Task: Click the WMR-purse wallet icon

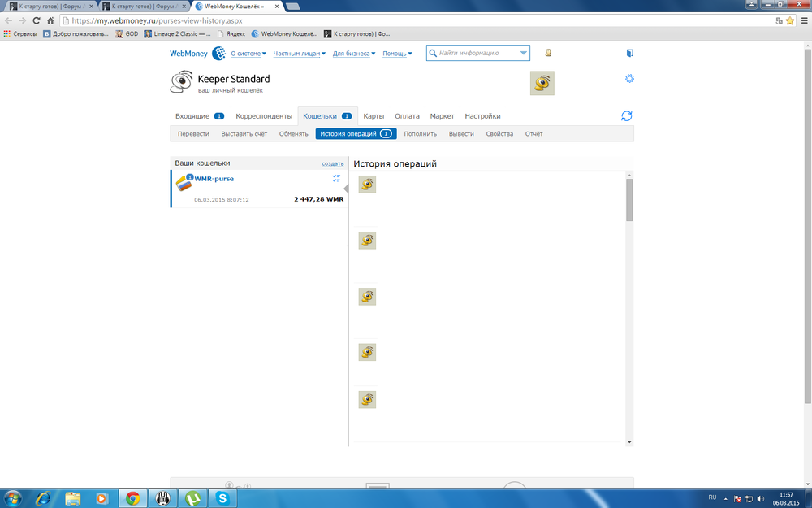Action: [x=184, y=183]
